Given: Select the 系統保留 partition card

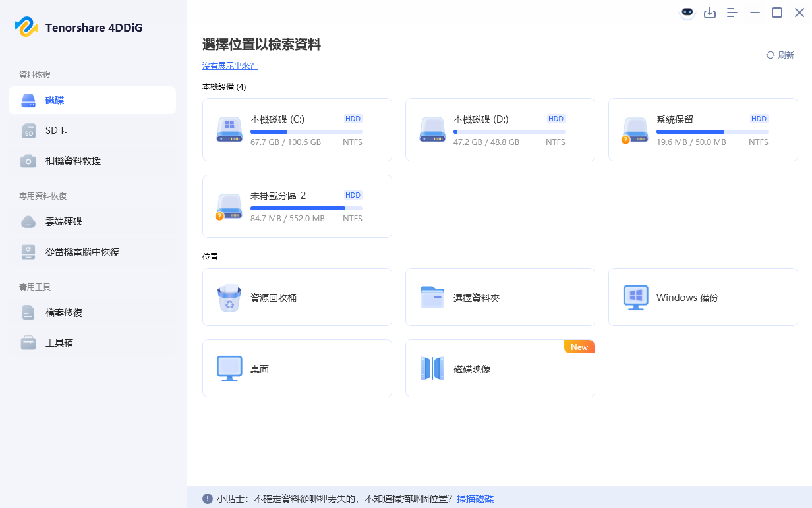Looking at the screenshot, I should pyautogui.click(x=703, y=130).
